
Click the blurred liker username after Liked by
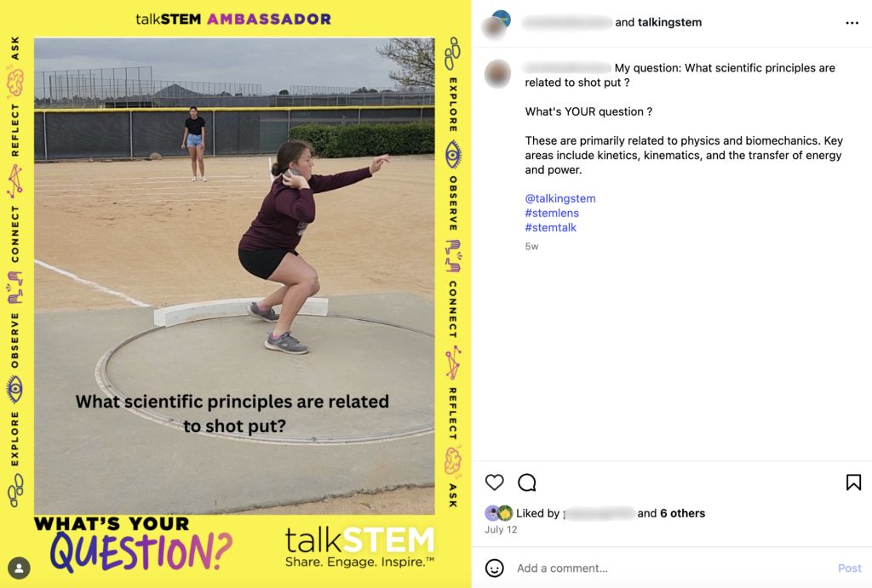(599, 513)
